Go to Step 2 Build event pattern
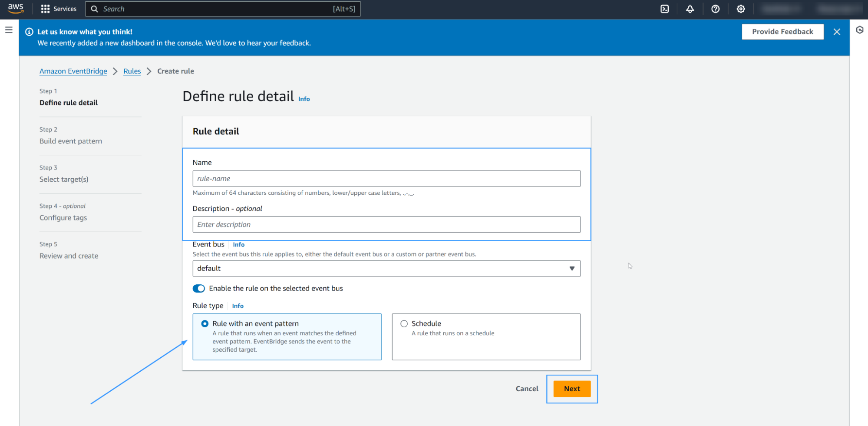 click(70, 141)
